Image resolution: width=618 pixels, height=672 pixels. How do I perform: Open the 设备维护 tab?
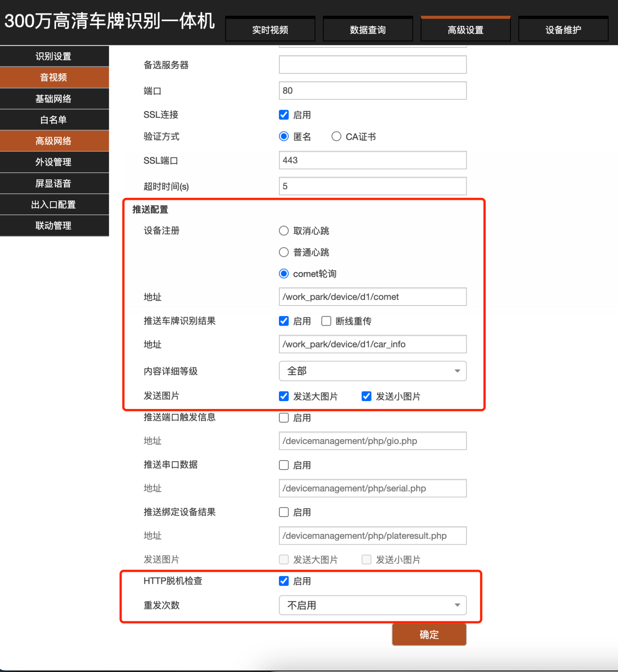click(563, 30)
